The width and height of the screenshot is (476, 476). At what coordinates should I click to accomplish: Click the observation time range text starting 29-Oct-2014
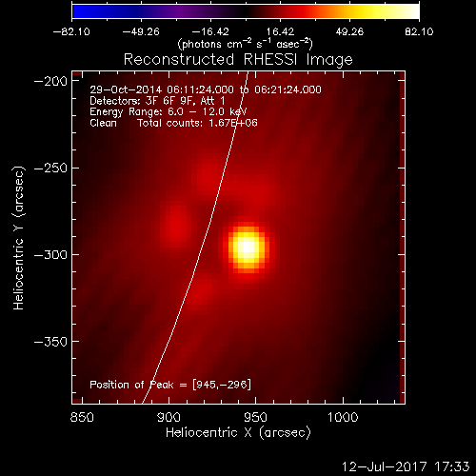tap(206, 89)
